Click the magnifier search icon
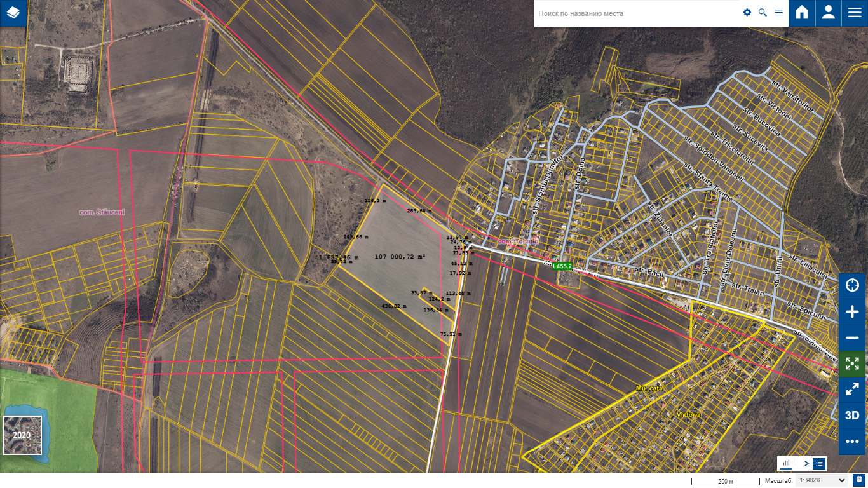 [763, 13]
